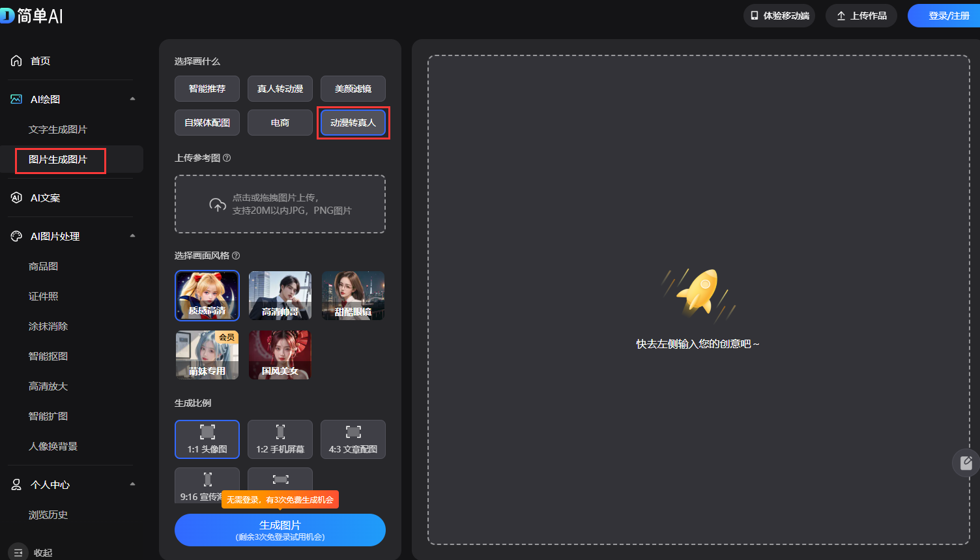Pick the 高清帅哥 style thumbnail
980x560 pixels.
pyautogui.click(x=280, y=296)
